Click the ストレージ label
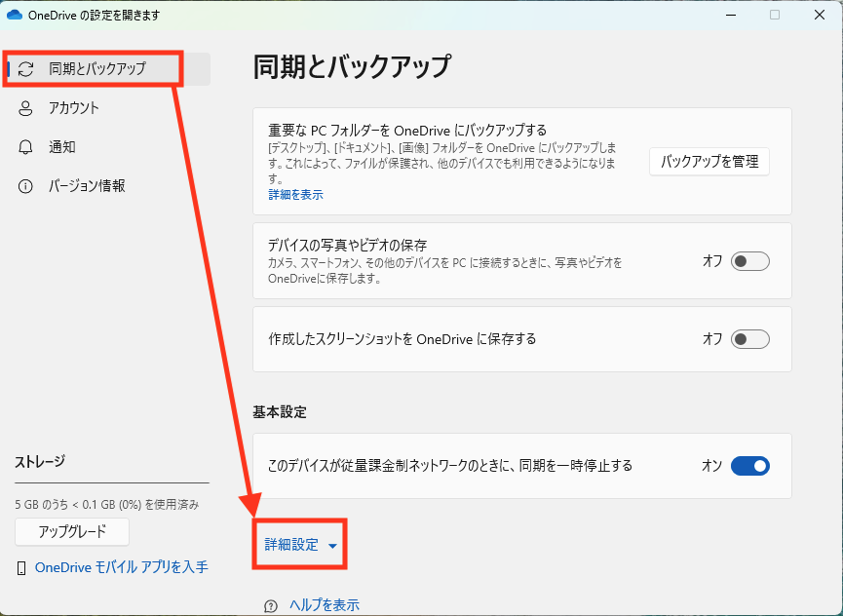The image size is (843, 616). [x=40, y=462]
